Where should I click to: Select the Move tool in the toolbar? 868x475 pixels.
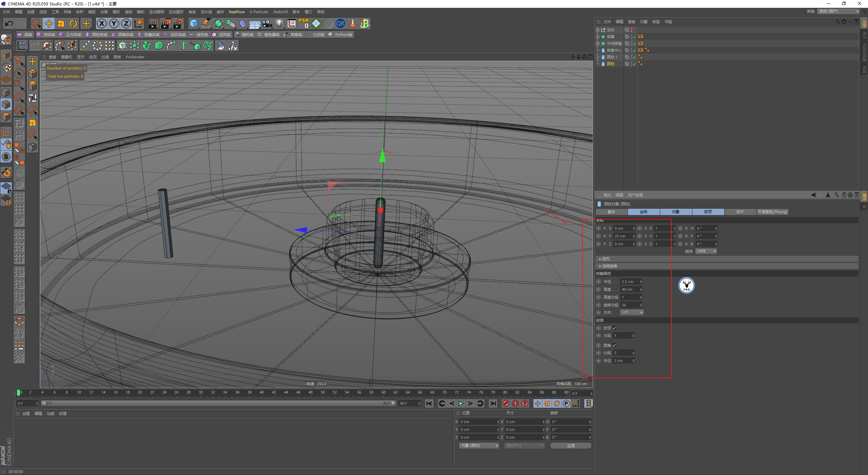coord(49,23)
